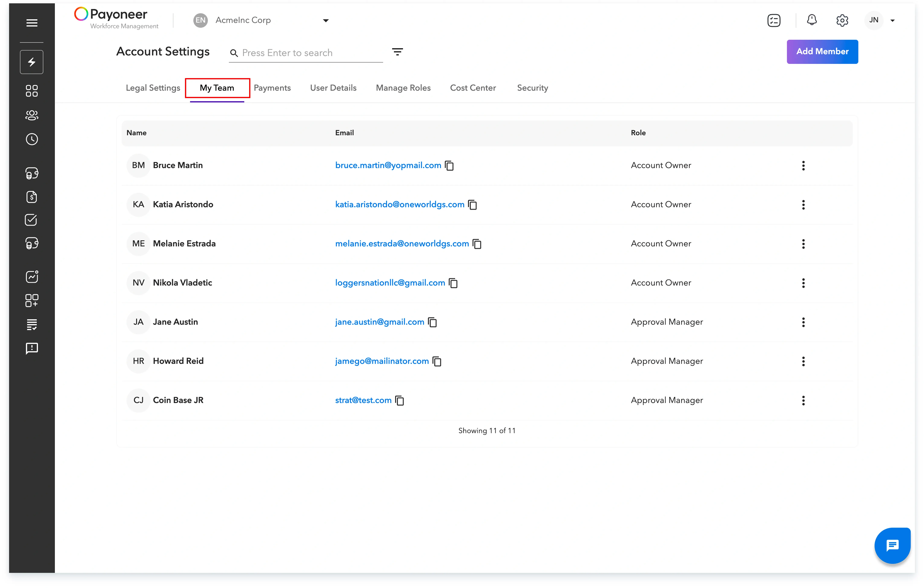Open the filter icon next to the search field
This screenshot has width=924, height=588.
point(397,52)
